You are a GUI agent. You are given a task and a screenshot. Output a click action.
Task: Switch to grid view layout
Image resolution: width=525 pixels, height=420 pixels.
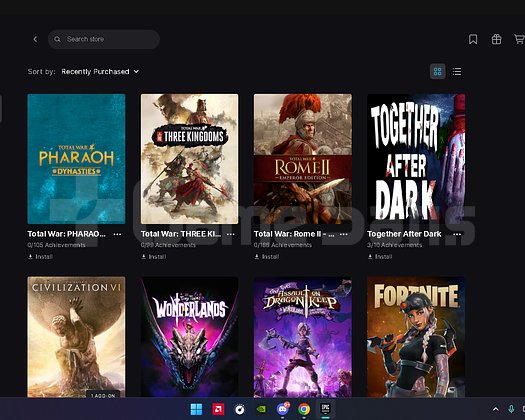point(437,71)
